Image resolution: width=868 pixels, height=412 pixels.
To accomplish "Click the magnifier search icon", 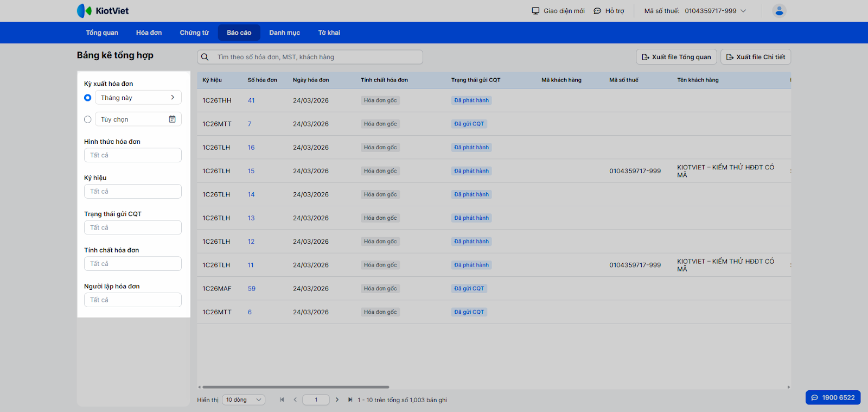I will 205,57.
